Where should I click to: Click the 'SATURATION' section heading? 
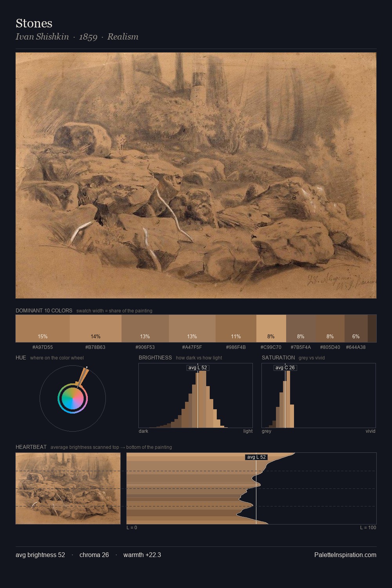point(278,358)
